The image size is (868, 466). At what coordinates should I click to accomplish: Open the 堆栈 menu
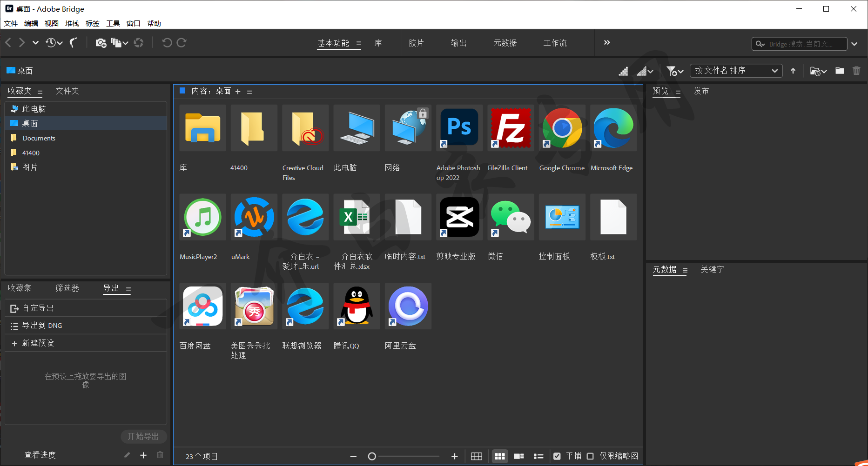tap(72, 23)
